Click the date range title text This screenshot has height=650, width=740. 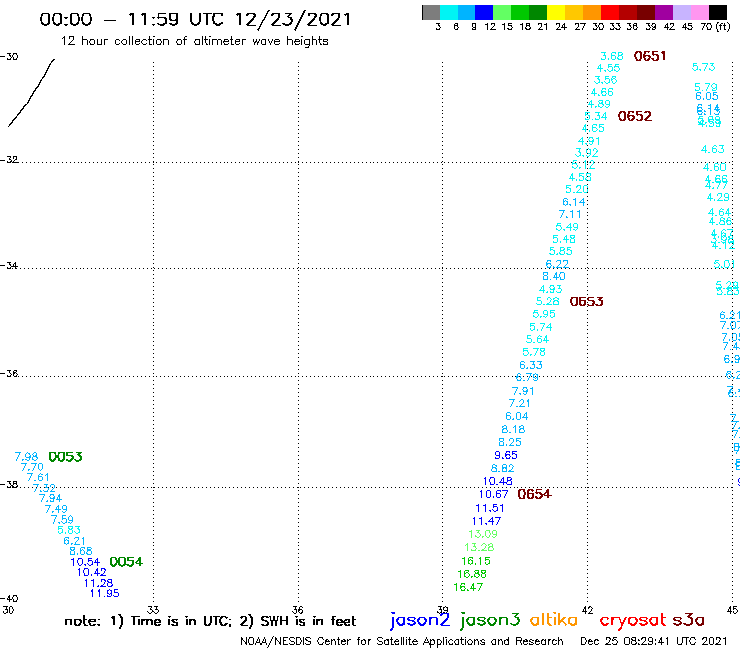click(x=195, y=19)
